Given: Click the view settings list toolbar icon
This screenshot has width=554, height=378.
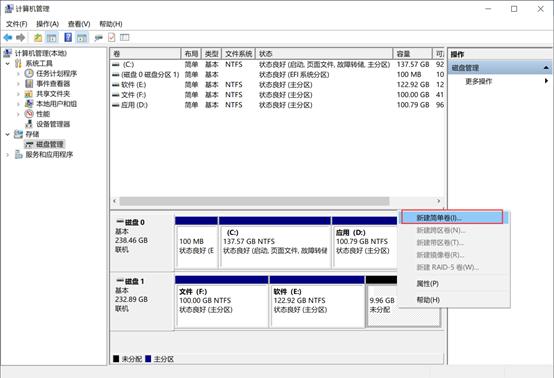Looking at the screenshot, I should [125, 37].
